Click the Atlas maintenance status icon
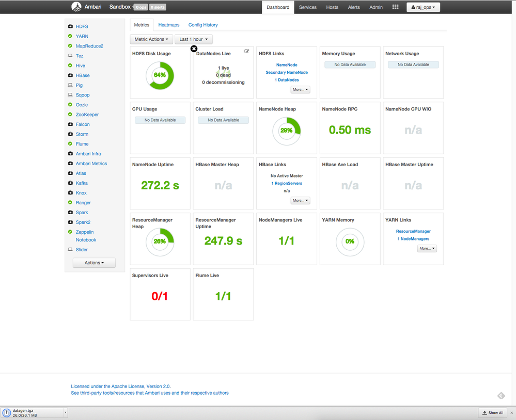The width and height of the screenshot is (516, 420). coord(70,173)
